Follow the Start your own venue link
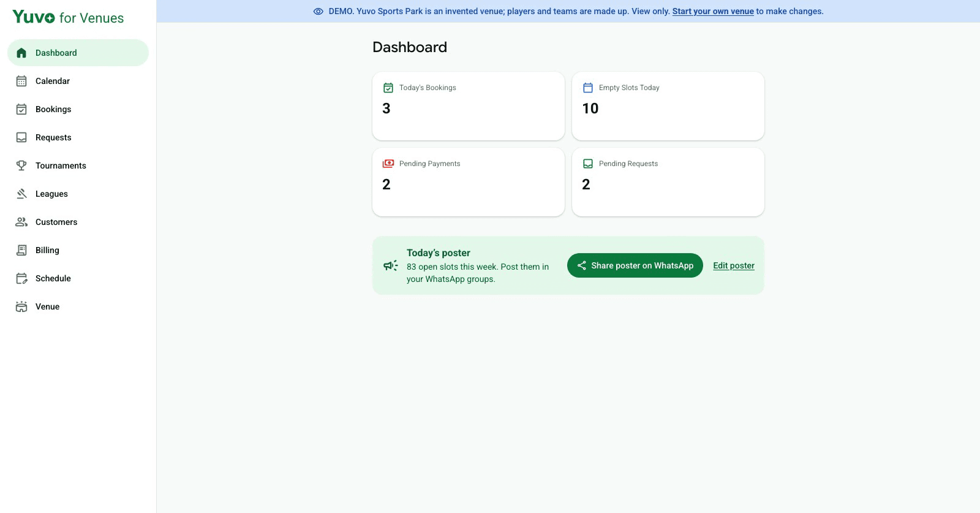This screenshot has height=513, width=980. point(713,11)
